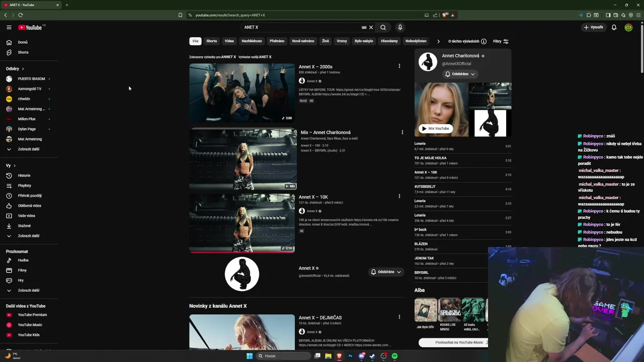Start voice search with the microphone icon

tap(400, 28)
